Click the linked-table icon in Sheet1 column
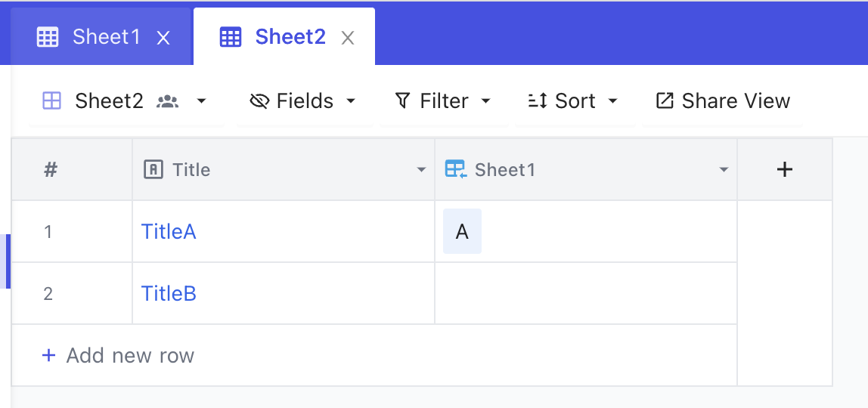The width and height of the screenshot is (868, 408). (456, 169)
